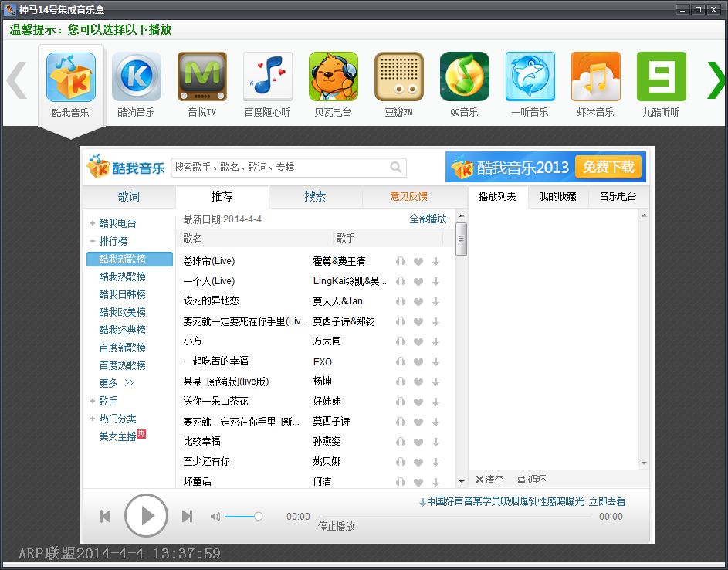The height and width of the screenshot is (570, 728).
Task: Select the 音悦TV icon
Action: (x=201, y=77)
